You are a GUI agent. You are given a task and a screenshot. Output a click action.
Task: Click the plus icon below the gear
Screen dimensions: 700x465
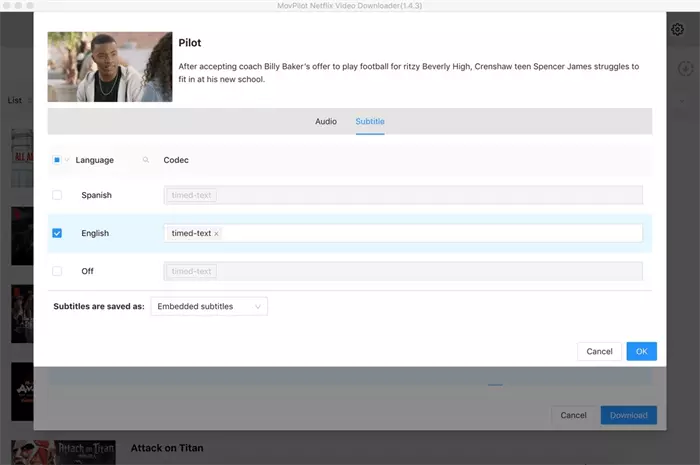[x=684, y=68]
